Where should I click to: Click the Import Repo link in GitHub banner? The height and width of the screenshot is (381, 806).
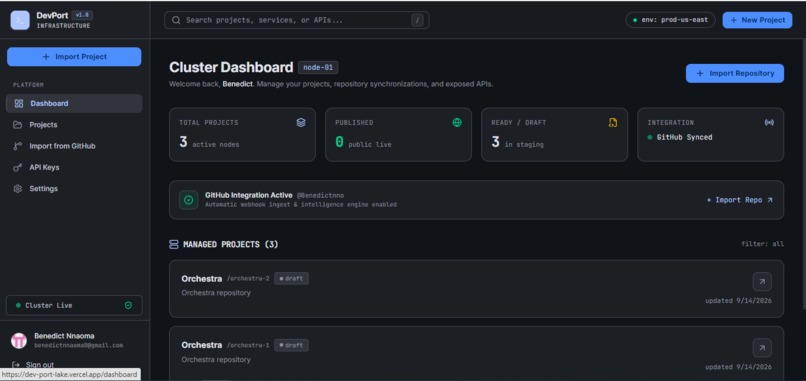click(x=739, y=200)
